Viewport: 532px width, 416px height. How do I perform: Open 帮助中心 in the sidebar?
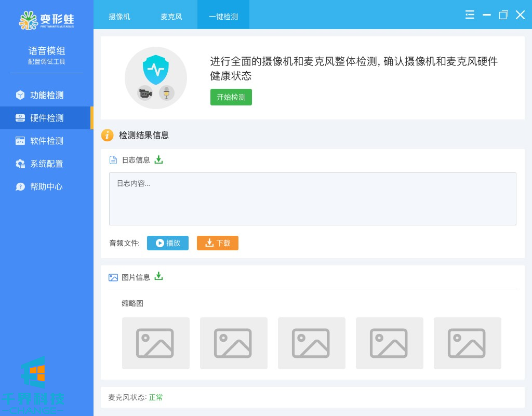47,186
